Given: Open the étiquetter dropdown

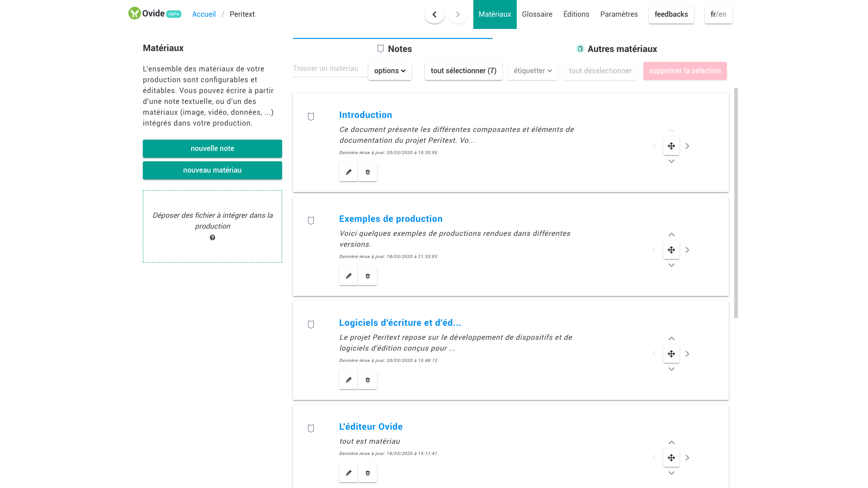Looking at the screenshot, I should [x=533, y=71].
